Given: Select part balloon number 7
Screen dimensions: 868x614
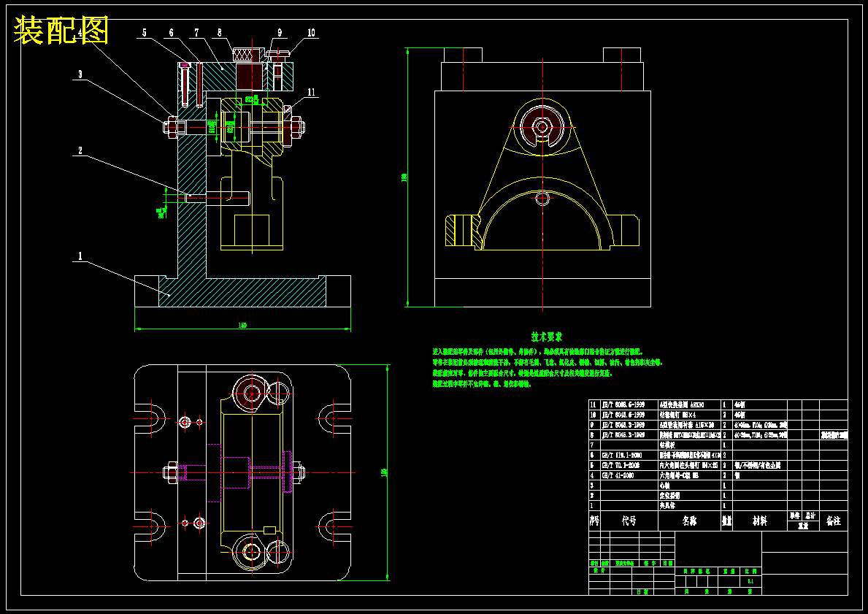Looking at the screenshot, I should click(x=196, y=33).
